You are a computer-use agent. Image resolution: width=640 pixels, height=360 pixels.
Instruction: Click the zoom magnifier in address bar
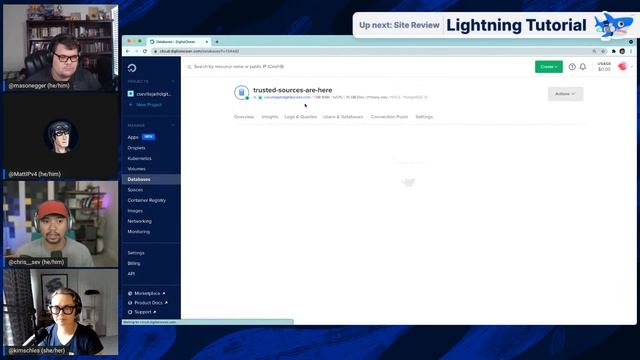pos(594,51)
